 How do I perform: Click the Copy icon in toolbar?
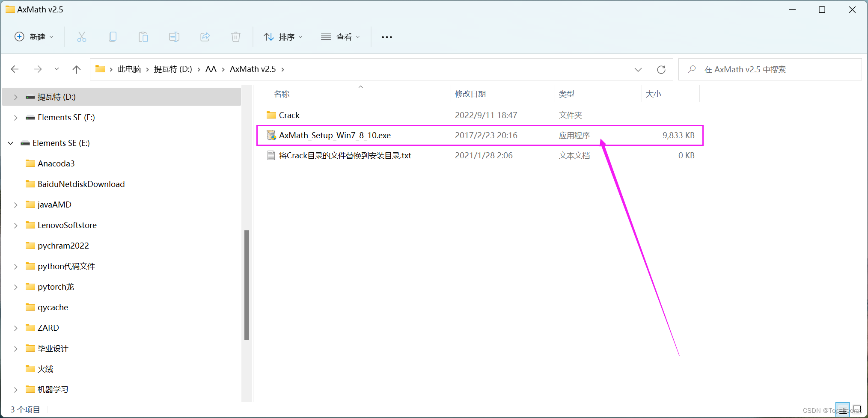click(113, 37)
